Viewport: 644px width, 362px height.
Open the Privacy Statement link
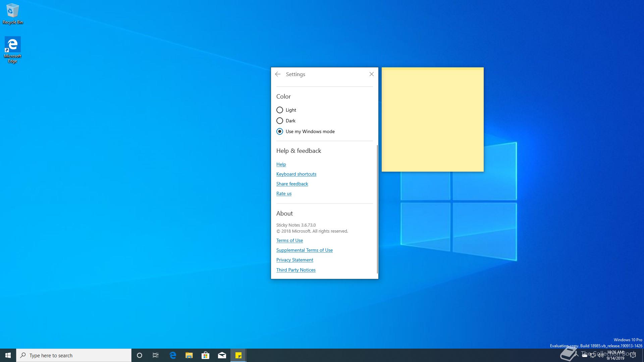(295, 260)
